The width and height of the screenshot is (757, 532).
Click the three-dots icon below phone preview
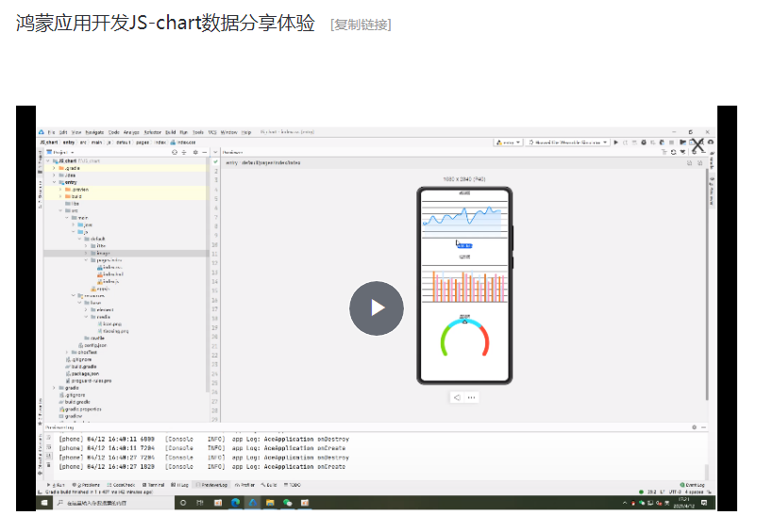click(x=471, y=397)
